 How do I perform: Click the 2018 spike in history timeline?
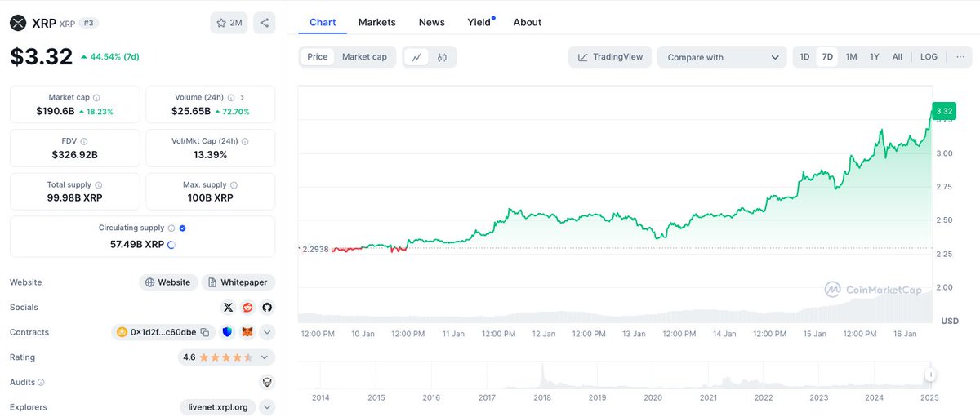(x=542, y=375)
